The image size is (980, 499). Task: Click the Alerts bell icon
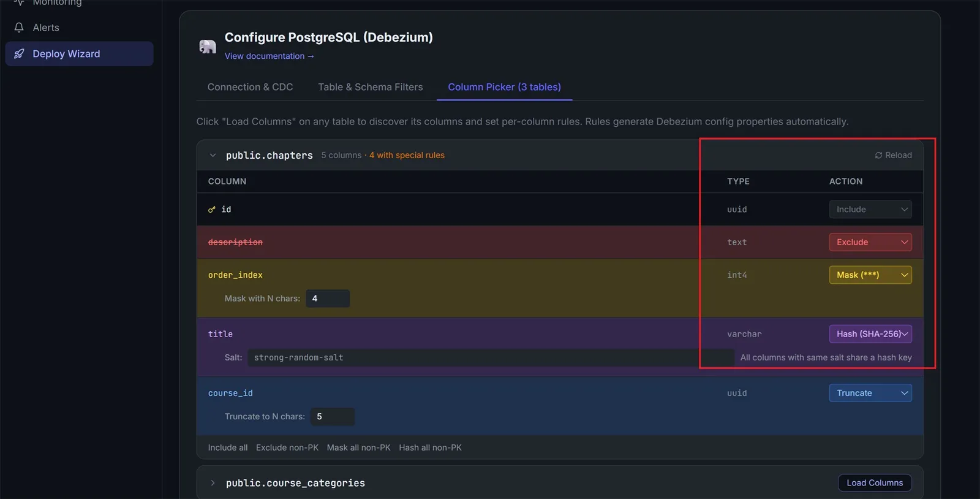(x=19, y=28)
